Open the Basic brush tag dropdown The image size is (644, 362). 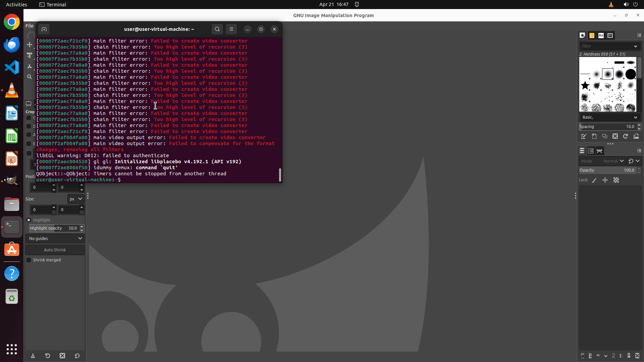pos(609,117)
